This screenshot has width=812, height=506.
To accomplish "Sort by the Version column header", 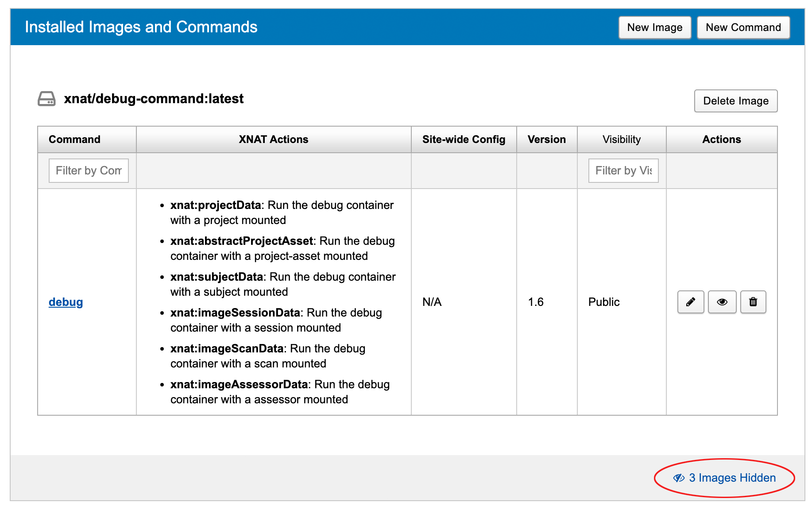I will (x=546, y=139).
